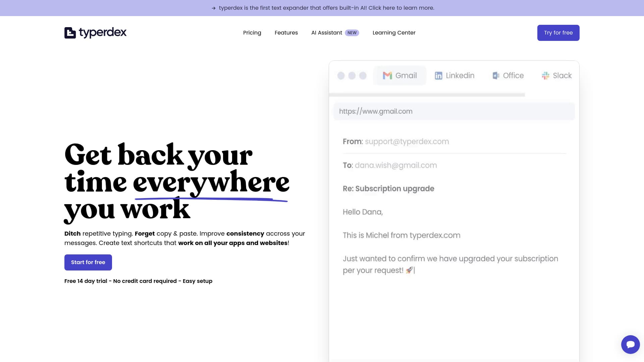Click the LinkedIn icon in the app preview
644x362 pixels.
[x=438, y=75]
